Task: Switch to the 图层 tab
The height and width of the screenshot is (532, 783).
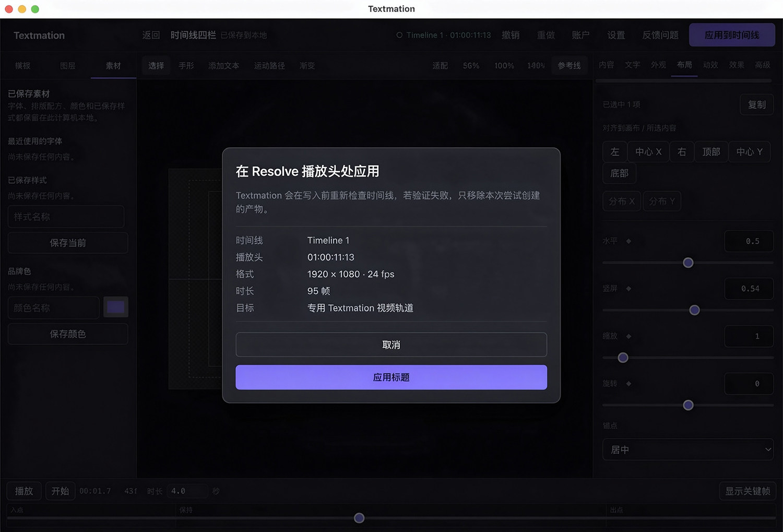Action: pyautogui.click(x=68, y=66)
